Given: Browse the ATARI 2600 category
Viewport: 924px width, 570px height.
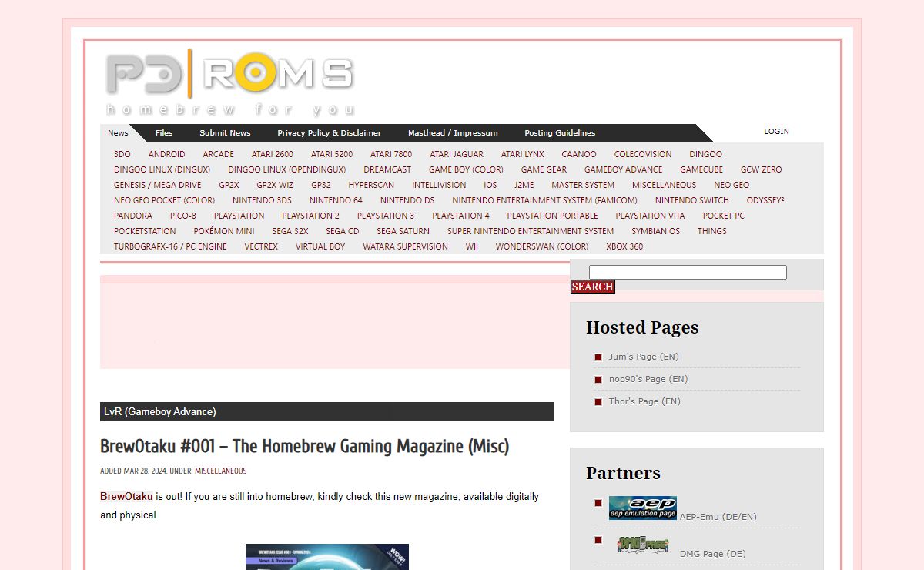Looking at the screenshot, I should [272, 154].
